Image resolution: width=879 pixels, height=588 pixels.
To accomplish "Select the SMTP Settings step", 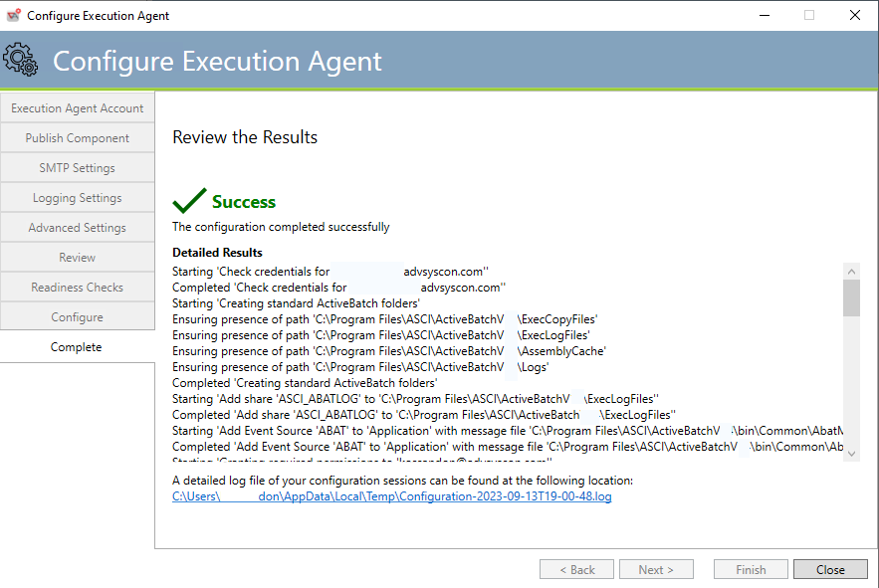I will click(x=78, y=167).
